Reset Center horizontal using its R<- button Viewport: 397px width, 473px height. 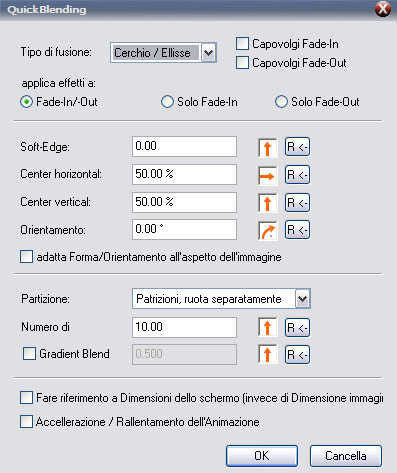[297, 175]
